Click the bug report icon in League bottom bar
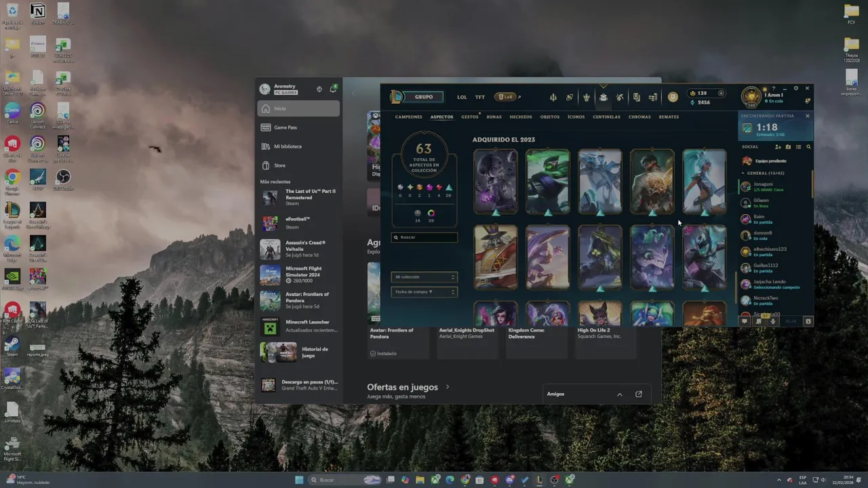 point(808,321)
